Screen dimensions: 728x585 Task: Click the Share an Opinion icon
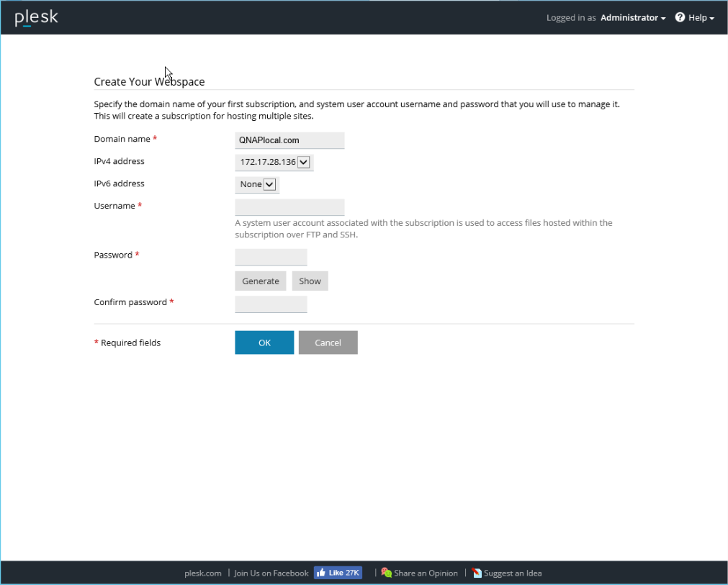pos(387,573)
